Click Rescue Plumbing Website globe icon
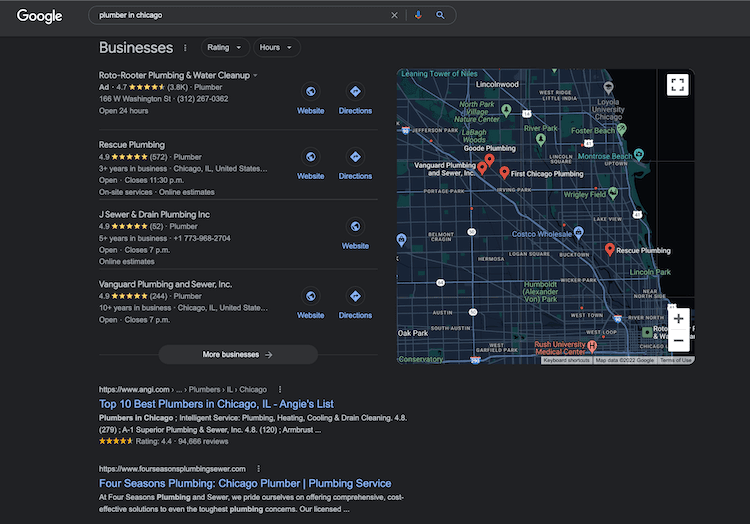 [x=311, y=157]
